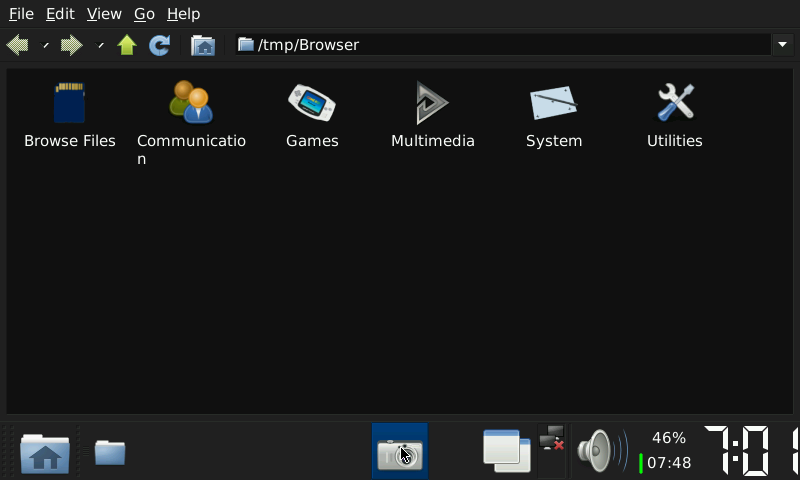The image size is (800, 480).
Task: Click the green Back arrow
Action: click(x=17, y=45)
